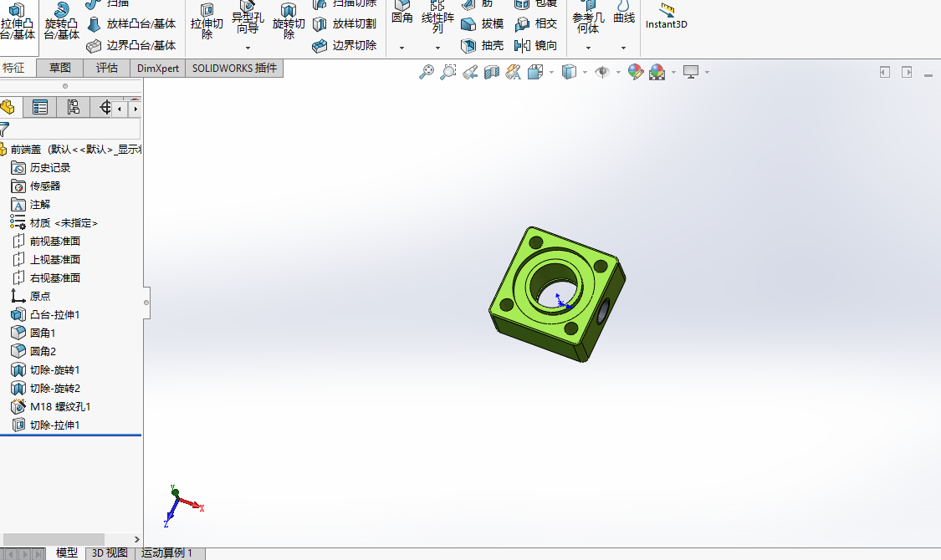Click the 边界凸台/基体 boundary boss tool

coord(130,46)
